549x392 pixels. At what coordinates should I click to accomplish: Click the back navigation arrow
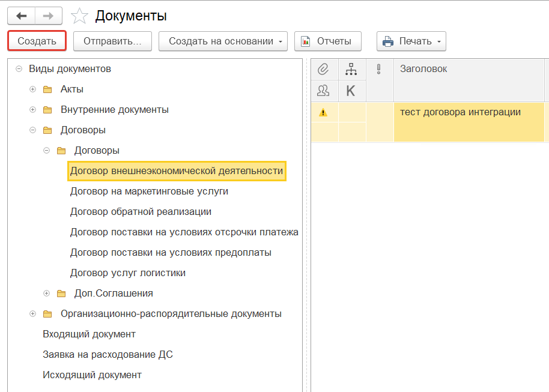click(21, 16)
